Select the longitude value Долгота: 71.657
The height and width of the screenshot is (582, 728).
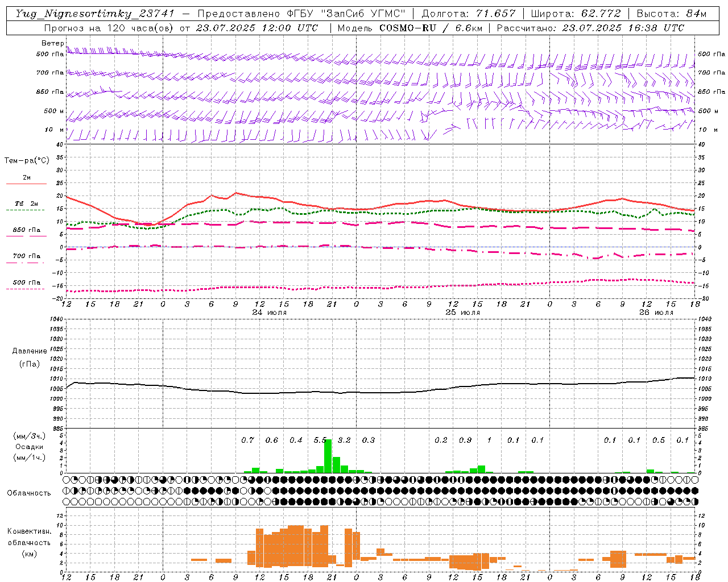[469, 14]
